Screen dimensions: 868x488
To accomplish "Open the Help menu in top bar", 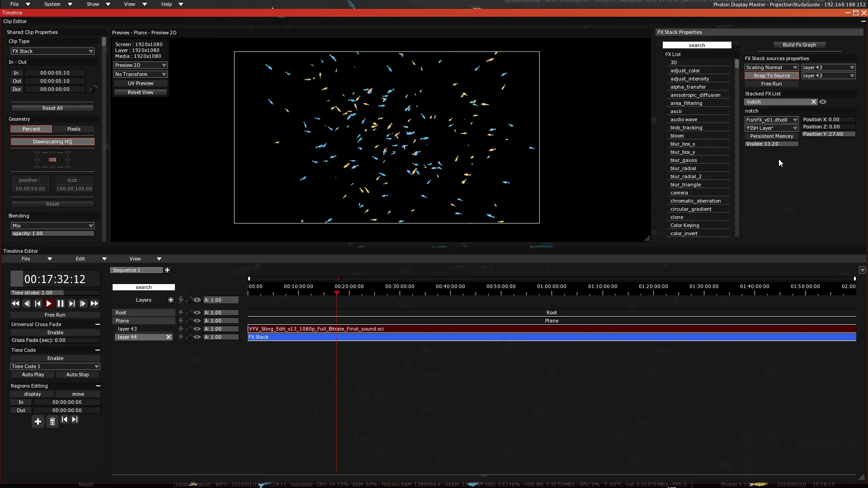I will 172,4.
